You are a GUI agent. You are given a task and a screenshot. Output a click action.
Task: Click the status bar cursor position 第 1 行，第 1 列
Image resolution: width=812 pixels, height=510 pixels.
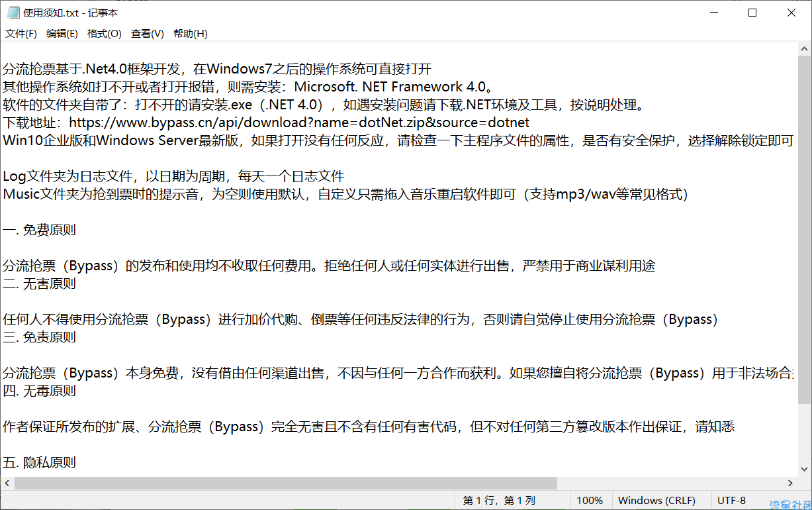click(499, 501)
